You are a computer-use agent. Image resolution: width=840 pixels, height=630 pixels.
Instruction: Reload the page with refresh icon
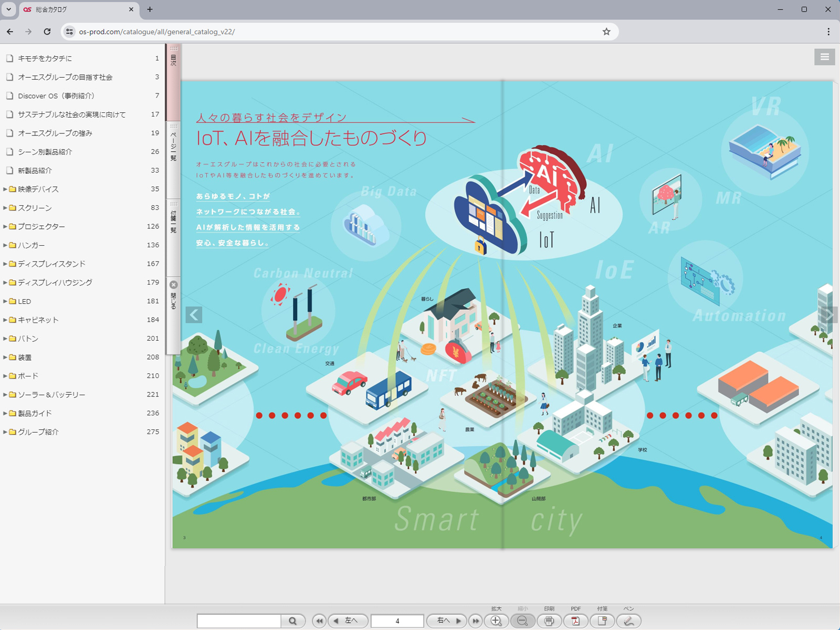tap(47, 31)
